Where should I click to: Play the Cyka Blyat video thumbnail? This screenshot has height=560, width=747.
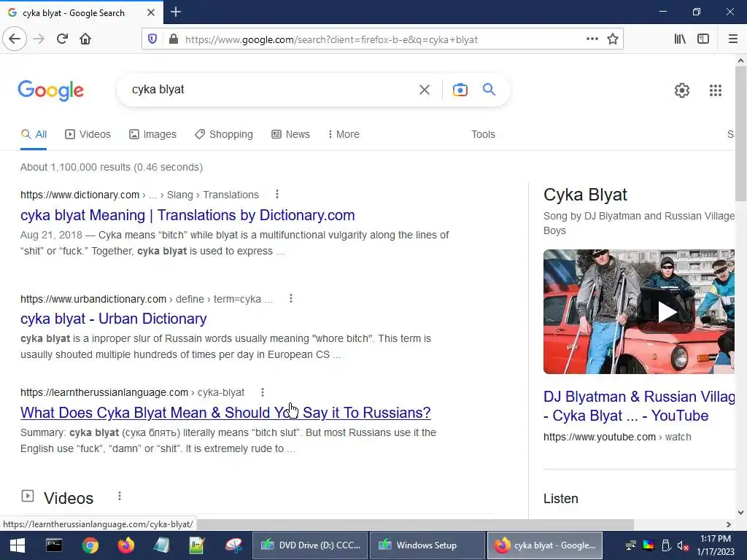639,311
